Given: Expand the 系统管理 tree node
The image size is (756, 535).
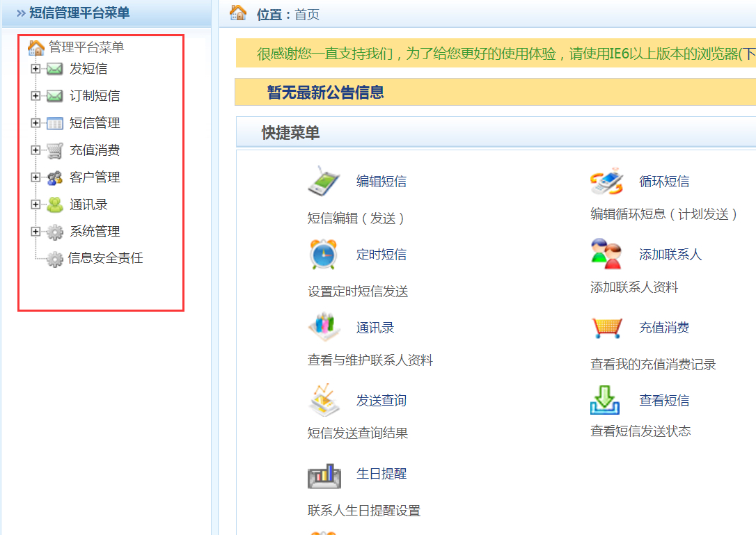Looking at the screenshot, I should pyautogui.click(x=36, y=232).
